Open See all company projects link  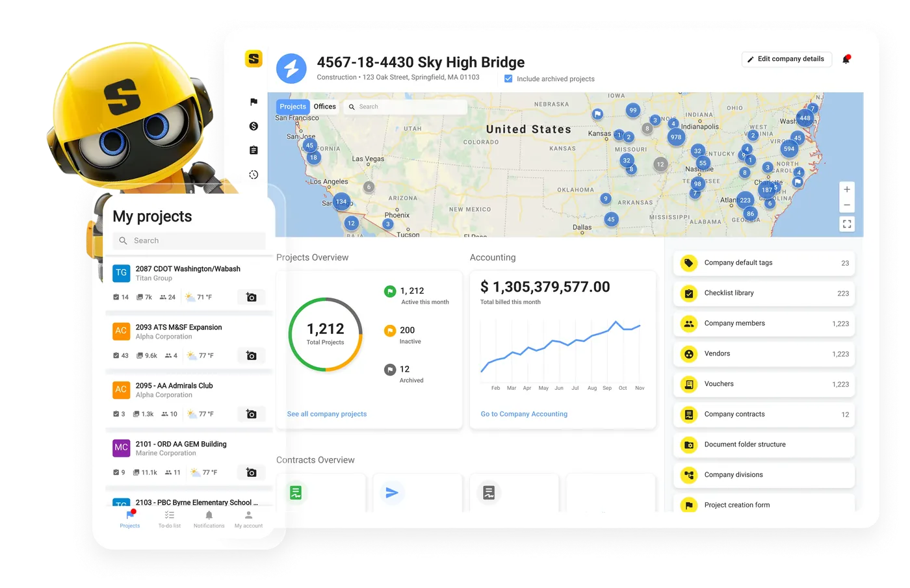(x=327, y=414)
